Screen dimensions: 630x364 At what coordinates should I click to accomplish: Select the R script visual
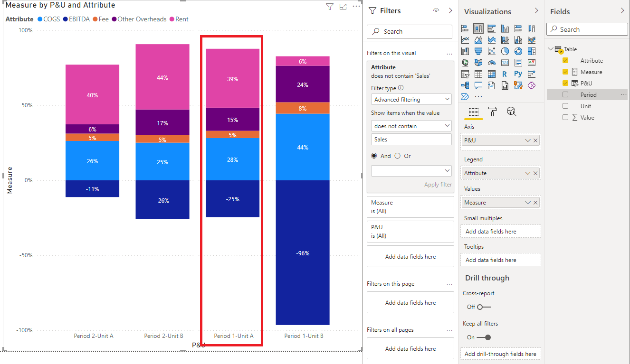pos(505,74)
